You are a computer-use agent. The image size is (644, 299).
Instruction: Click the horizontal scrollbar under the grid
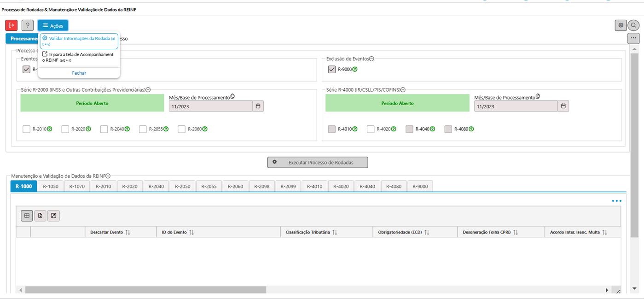point(145,290)
